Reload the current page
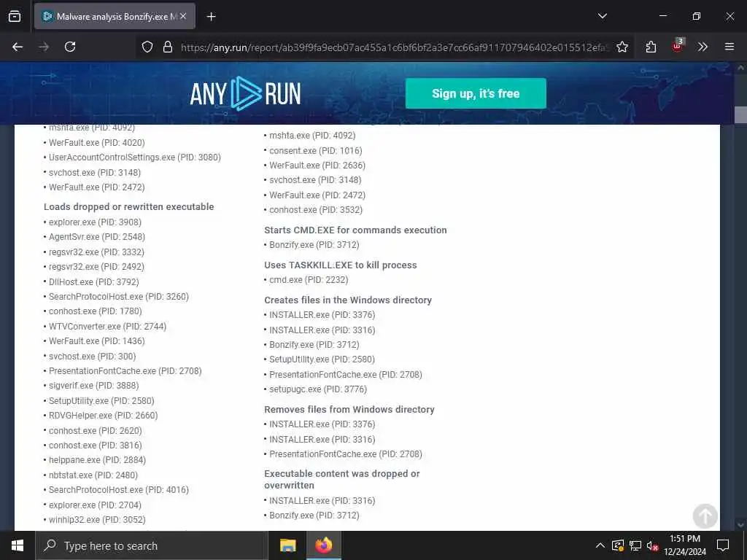Screen dimensions: 747x560 70,47
